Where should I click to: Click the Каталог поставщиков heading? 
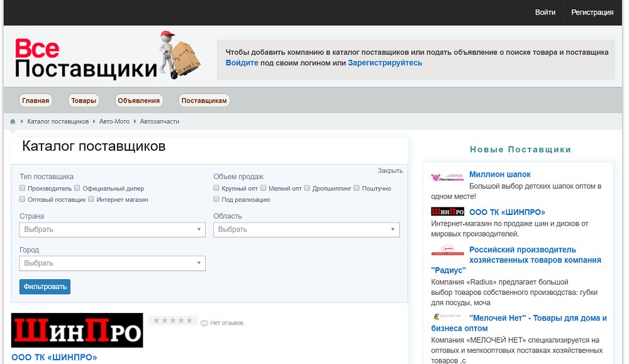click(94, 146)
